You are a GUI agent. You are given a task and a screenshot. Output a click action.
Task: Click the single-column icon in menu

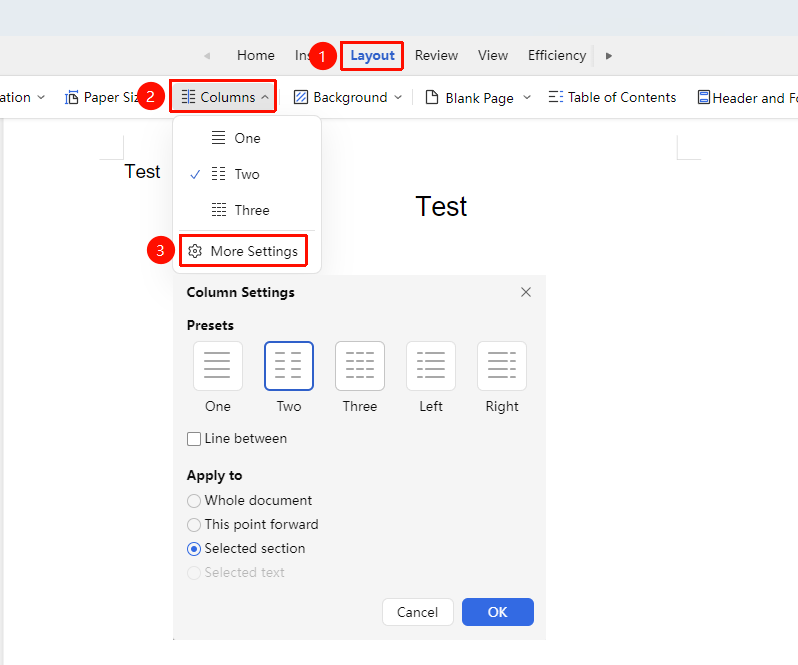click(x=218, y=138)
